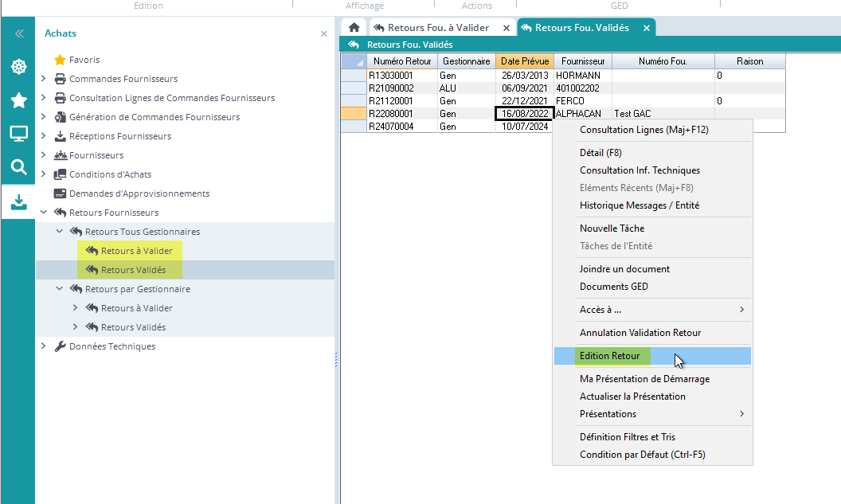Open the favorites star sidebar icon
Screen dimensions: 841x504
(18, 100)
